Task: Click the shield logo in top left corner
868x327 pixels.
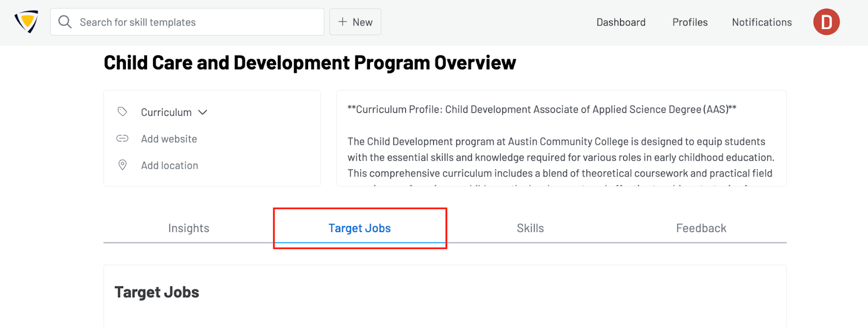Action: pyautogui.click(x=25, y=22)
